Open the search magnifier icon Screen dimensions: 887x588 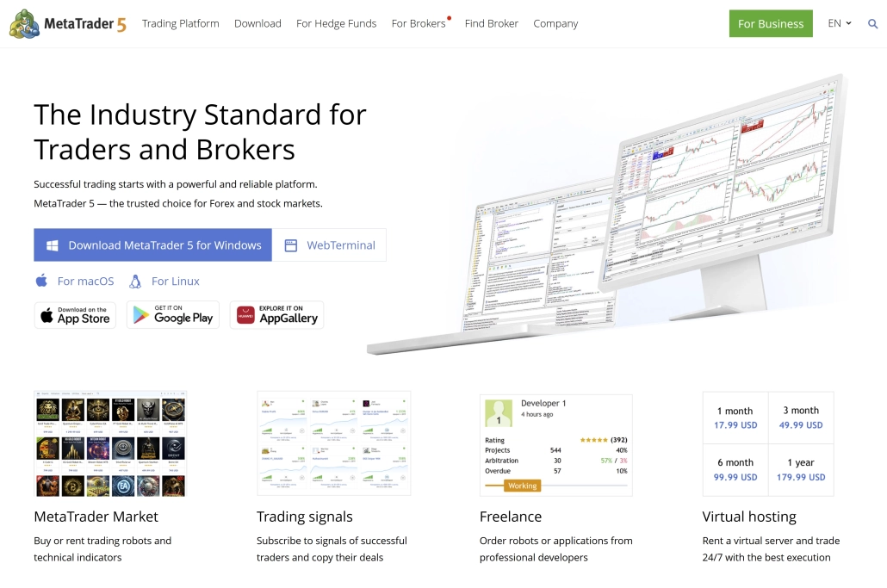(x=872, y=24)
